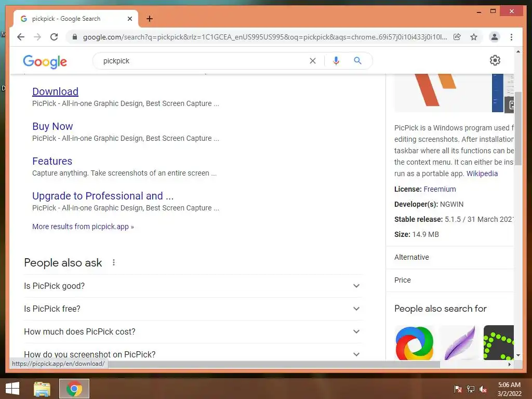The image size is (532, 399).
Task: Click the search box containing pickpick
Action: click(x=204, y=61)
